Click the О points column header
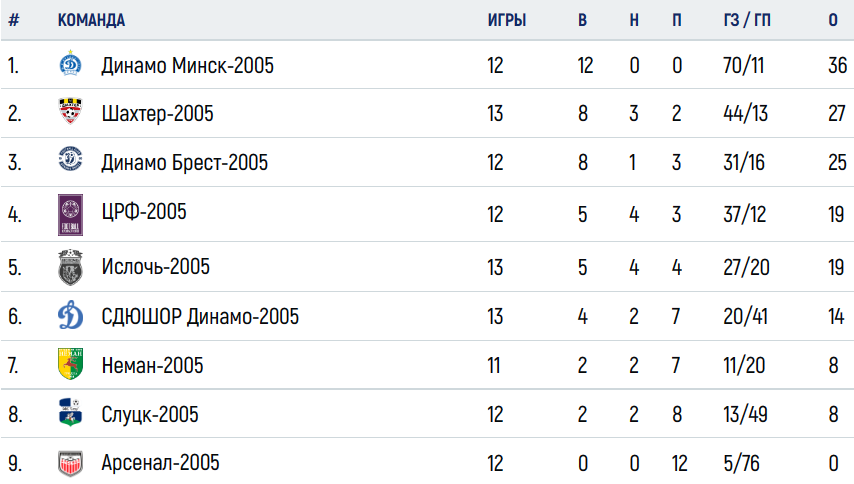Viewport: 854px width, 484px height. click(x=833, y=20)
